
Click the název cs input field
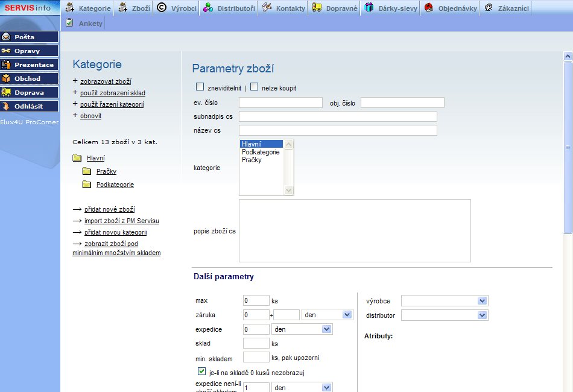pyautogui.click(x=338, y=130)
